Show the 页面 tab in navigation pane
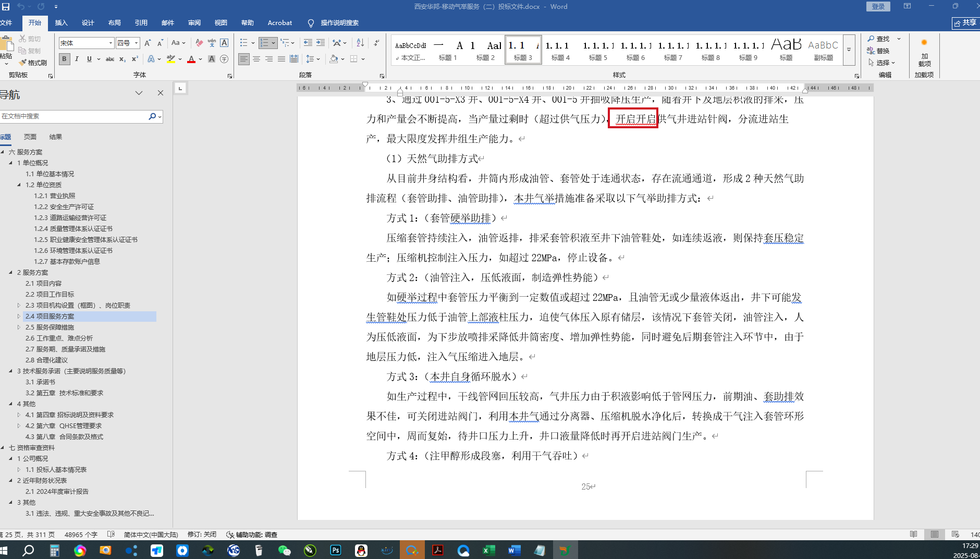 [x=30, y=137]
